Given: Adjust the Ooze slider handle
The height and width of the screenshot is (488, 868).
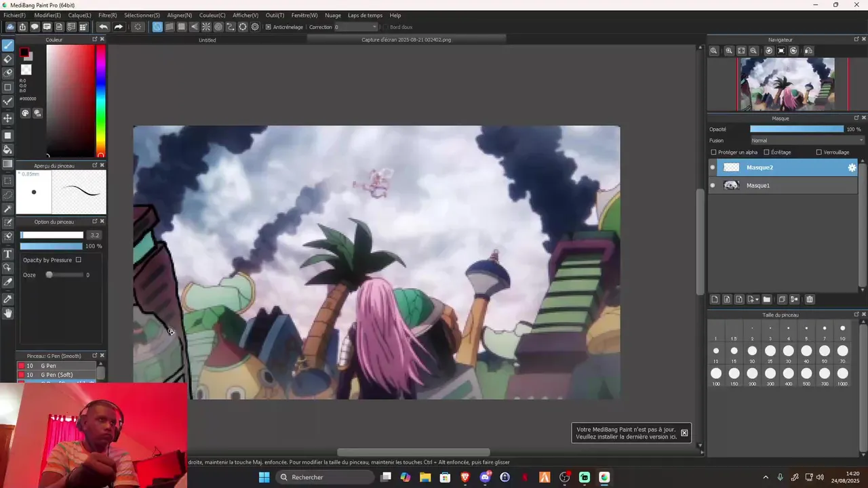Looking at the screenshot, I should pos(49,274).
